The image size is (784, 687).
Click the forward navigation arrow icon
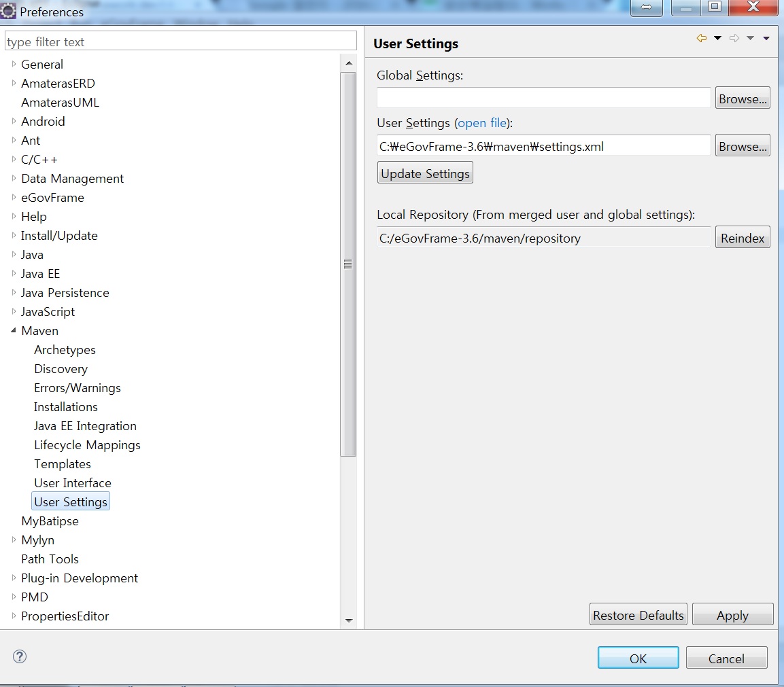[734, 39]
